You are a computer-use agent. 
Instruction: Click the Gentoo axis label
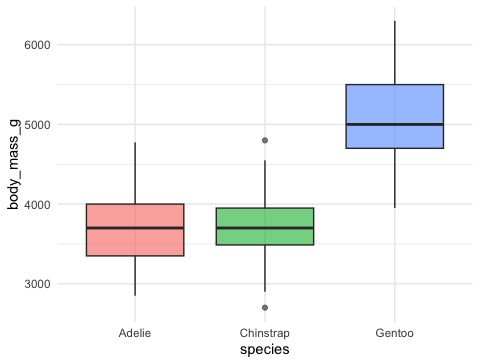[x=395, y=333]
